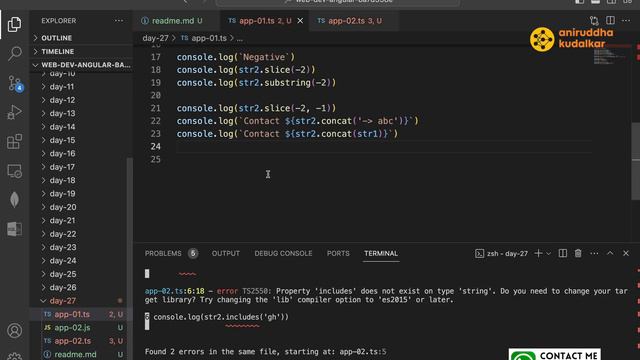Click the breadcrumb ellipsis segment
640x360 pixels.
pos(240,38)
